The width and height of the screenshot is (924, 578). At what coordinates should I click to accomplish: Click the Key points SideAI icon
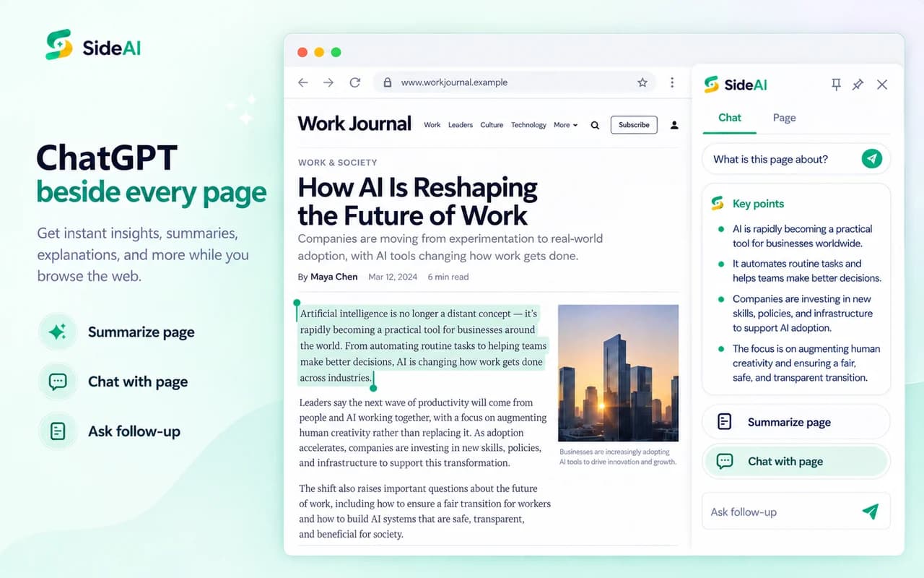click(x=717, y=204)
